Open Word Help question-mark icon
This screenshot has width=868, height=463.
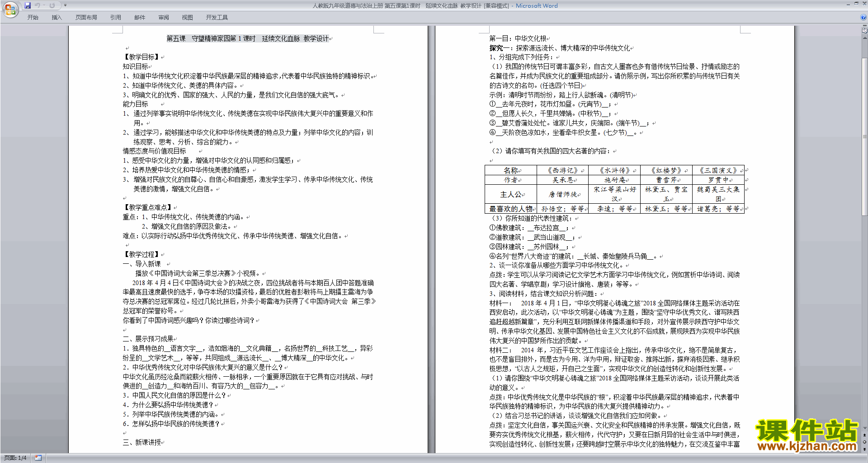(863, 18)
